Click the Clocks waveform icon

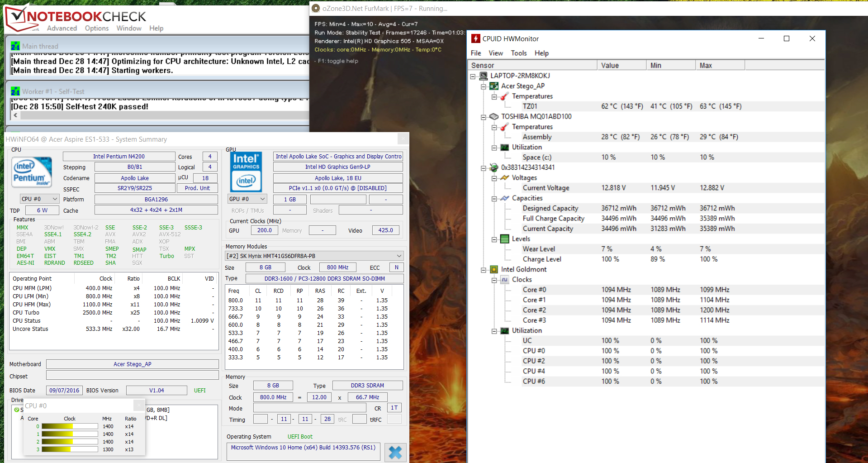pos(505,280)
